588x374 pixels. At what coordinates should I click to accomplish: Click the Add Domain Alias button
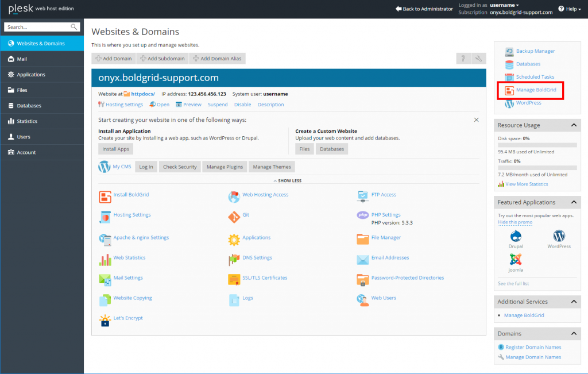(x=217, y=59)
